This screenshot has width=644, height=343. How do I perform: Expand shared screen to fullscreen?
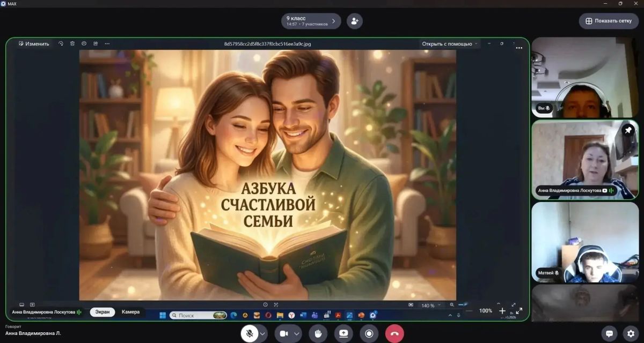coord(519,311)
